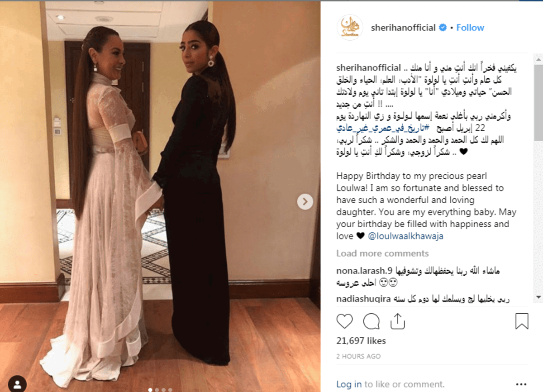Share the post via the share arrow icon

point(397,321)
